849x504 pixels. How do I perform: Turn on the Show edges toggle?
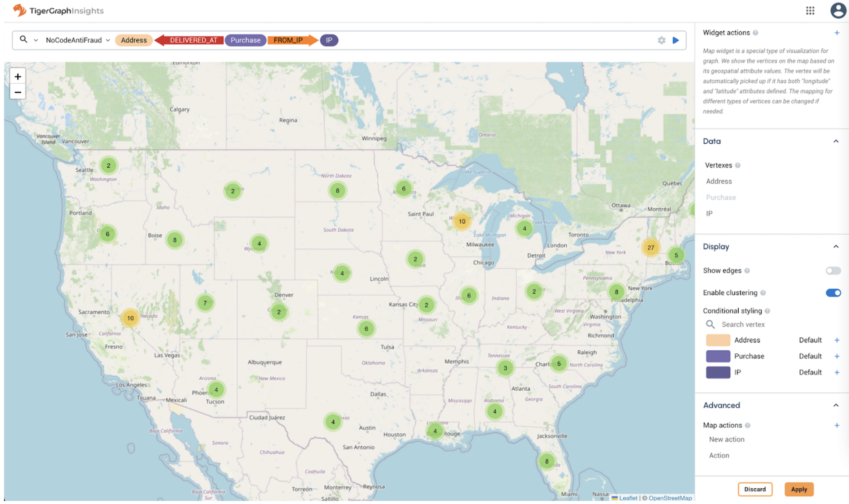click(832, 271)
